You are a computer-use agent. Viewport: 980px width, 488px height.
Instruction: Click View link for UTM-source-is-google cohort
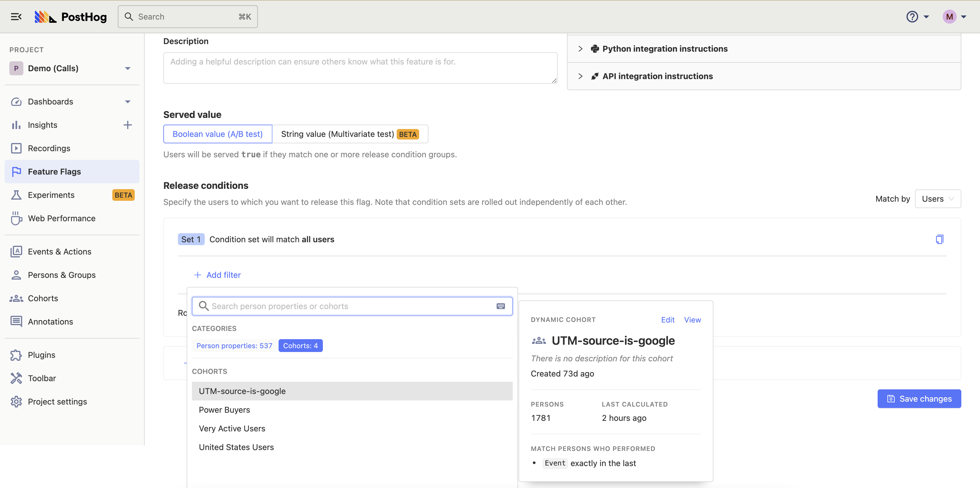692,320
